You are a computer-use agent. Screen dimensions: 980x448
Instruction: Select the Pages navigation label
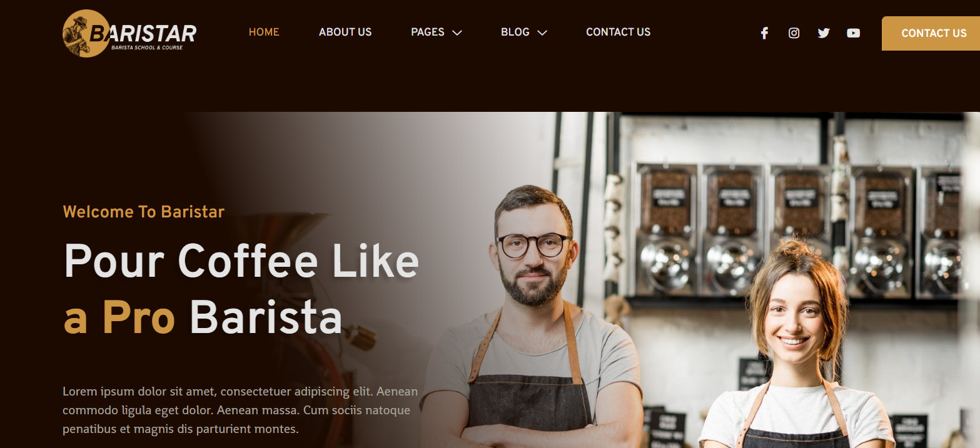pos(428,32)
